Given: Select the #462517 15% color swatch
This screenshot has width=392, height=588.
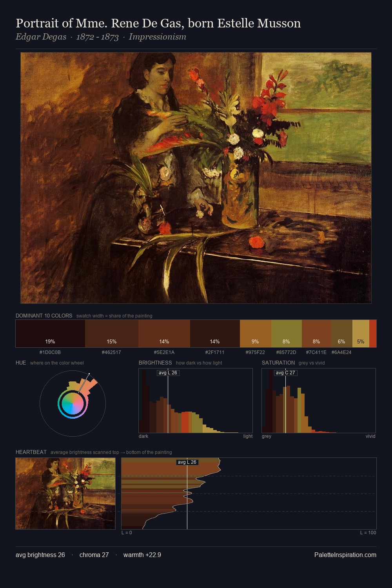Looking at the screenshot, I should click(x=112, y=334).
